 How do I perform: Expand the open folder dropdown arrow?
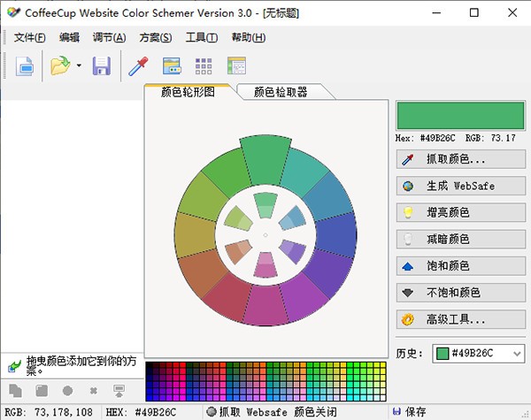click(78, 66)
